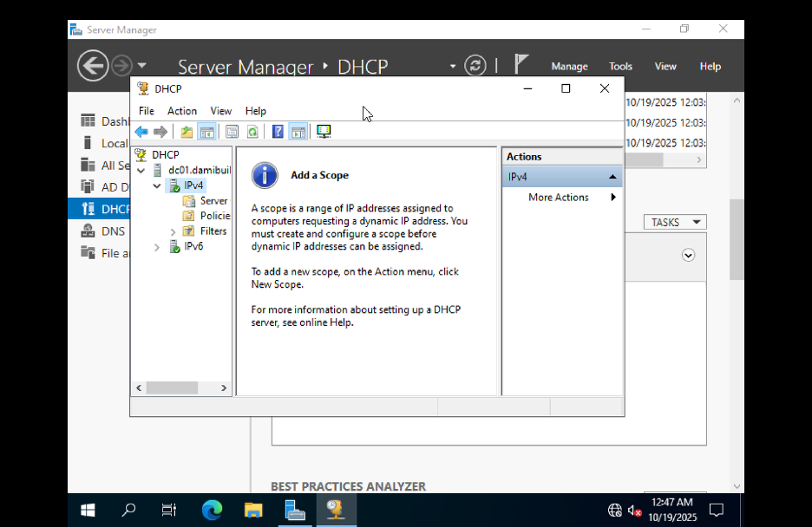Screen dimensions: 812x527
Task: Open the DHCP console from the taskbar
Action: coord(336,510)
